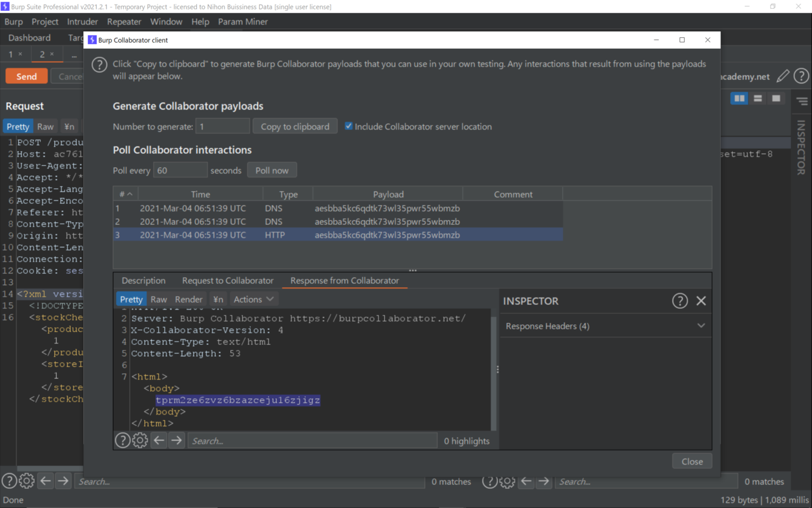
Task: Send the Repeater request
Action: pyautogui.click(x=26, y=77)
